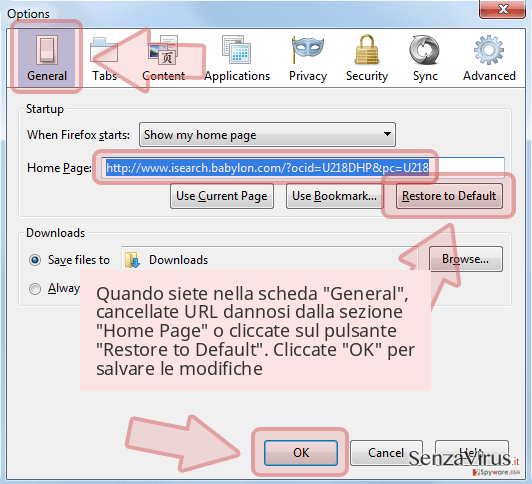The image size is (532, 484).
Task: Open the Advanced gear panel
Action: 489,58
